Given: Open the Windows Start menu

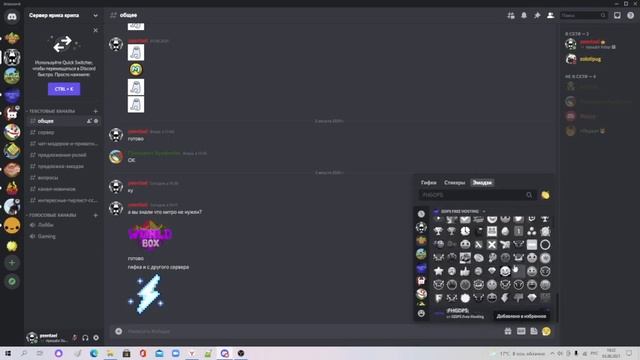Looking at the screenshot, I should [8, 353].
